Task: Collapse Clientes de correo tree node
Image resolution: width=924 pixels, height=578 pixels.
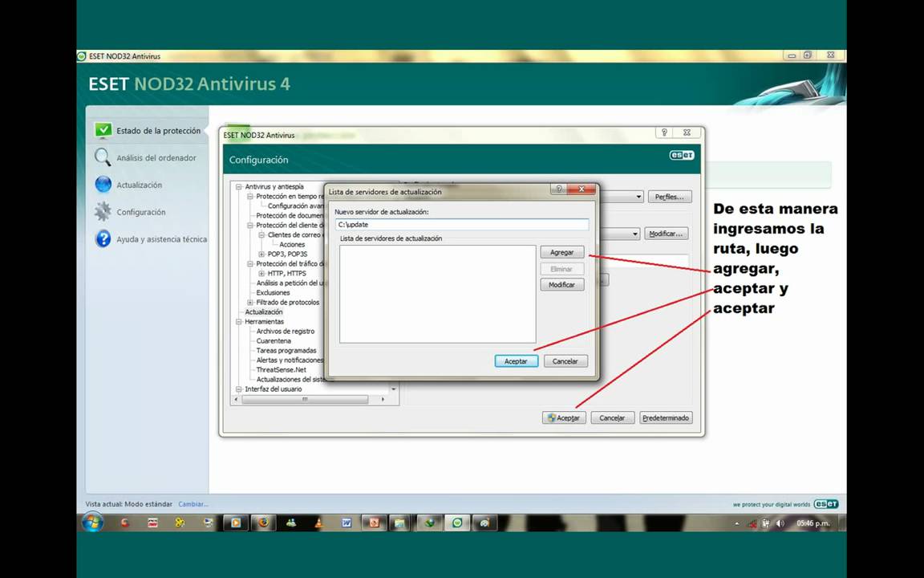Action: [261, 234]
